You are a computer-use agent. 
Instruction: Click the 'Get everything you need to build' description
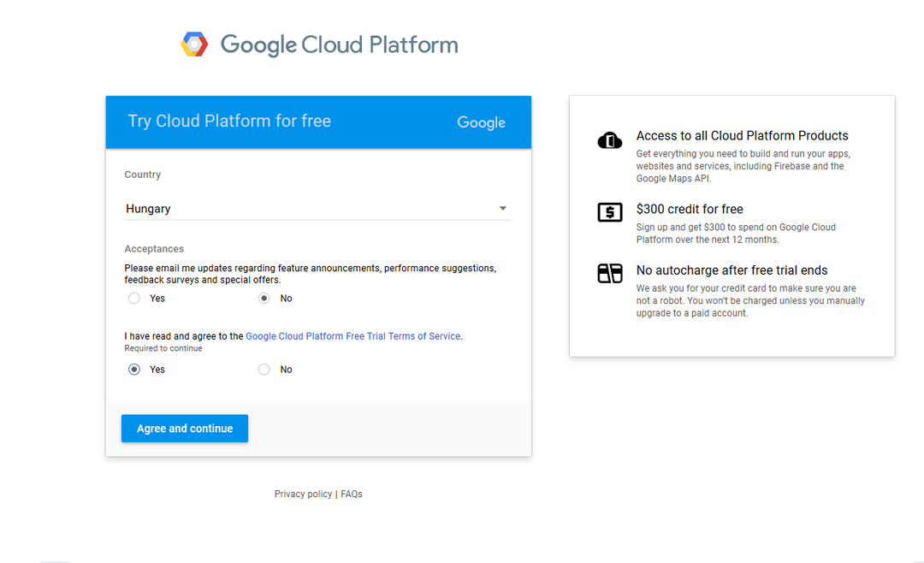[x=743, y=166]
